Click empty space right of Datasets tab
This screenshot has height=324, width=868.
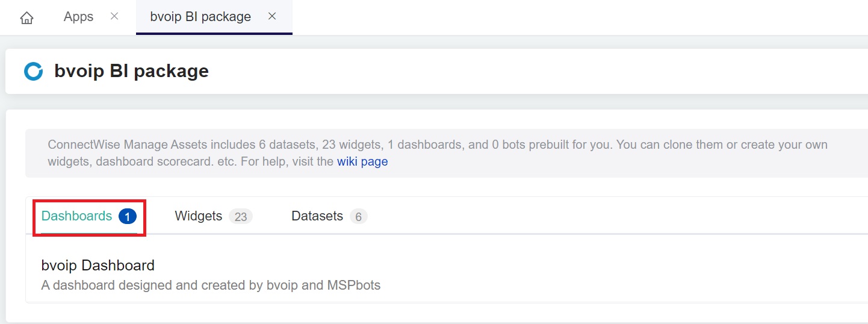pyautogui.click(x=602, y=216)
